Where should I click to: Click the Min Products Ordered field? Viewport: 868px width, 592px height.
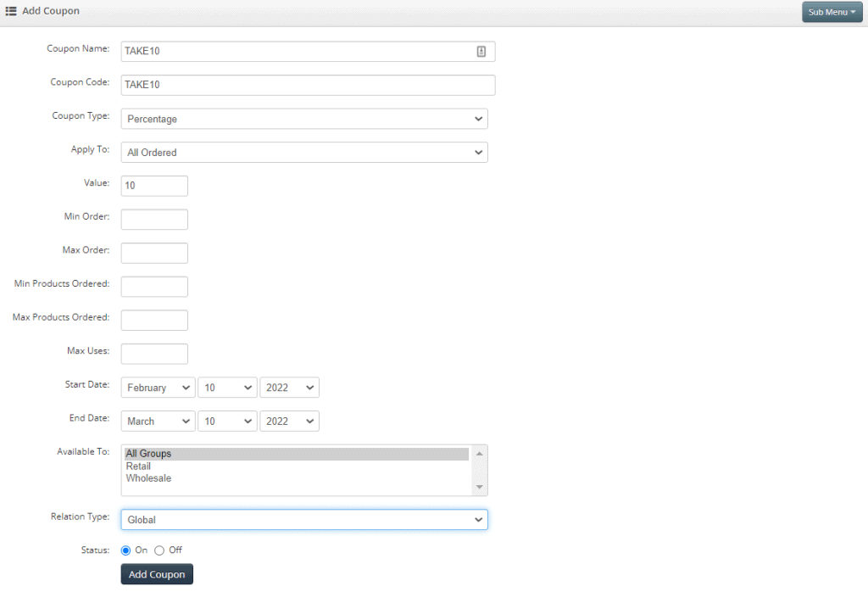pyautogui.click(x=154, y=287)
